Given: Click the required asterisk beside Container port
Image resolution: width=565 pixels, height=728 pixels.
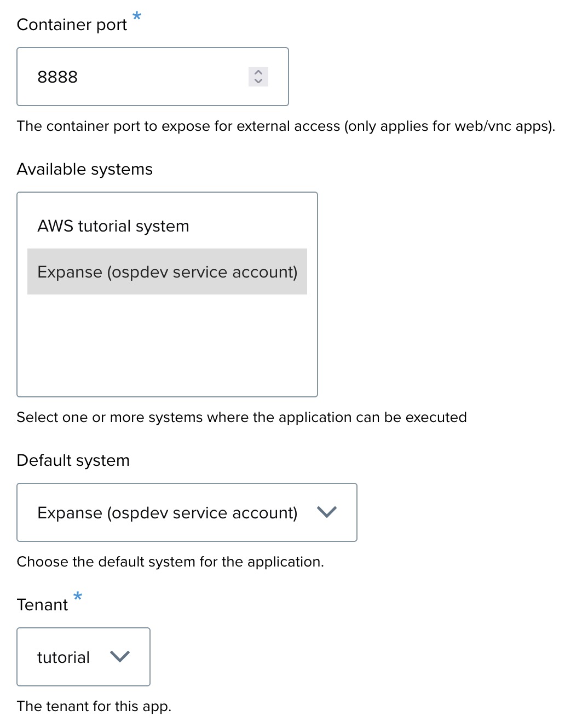Looking at the screenshot, I should click(137, 16).
